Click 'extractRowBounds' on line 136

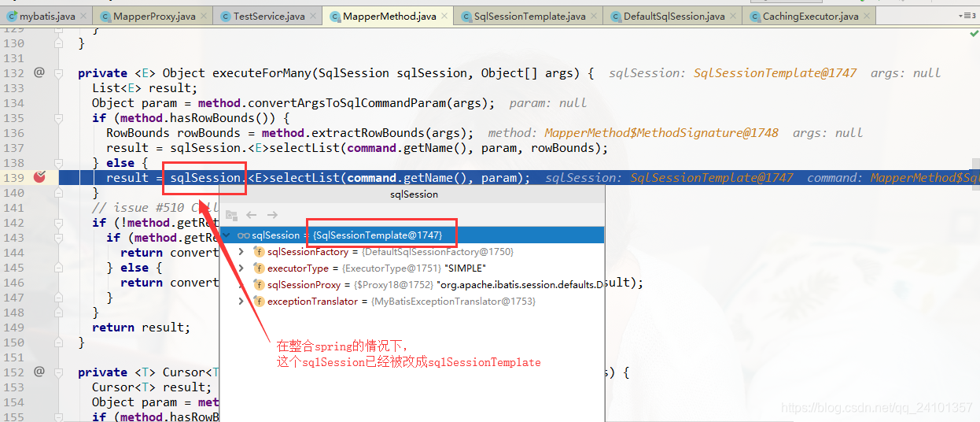click(403, 132)
